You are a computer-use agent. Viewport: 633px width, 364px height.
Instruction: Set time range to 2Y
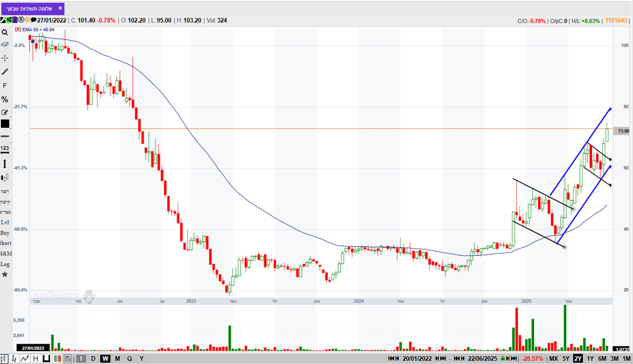578,358
